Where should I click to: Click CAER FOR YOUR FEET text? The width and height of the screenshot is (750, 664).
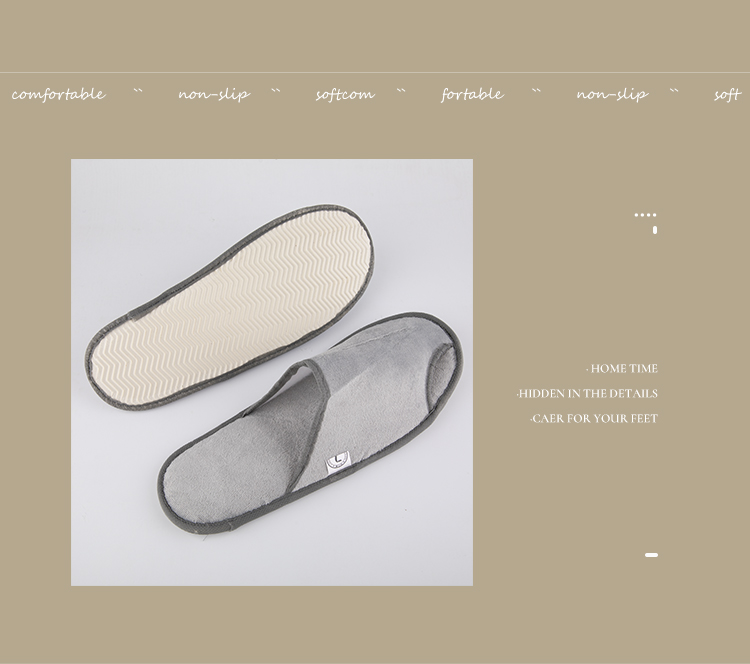tap(594, 418)
